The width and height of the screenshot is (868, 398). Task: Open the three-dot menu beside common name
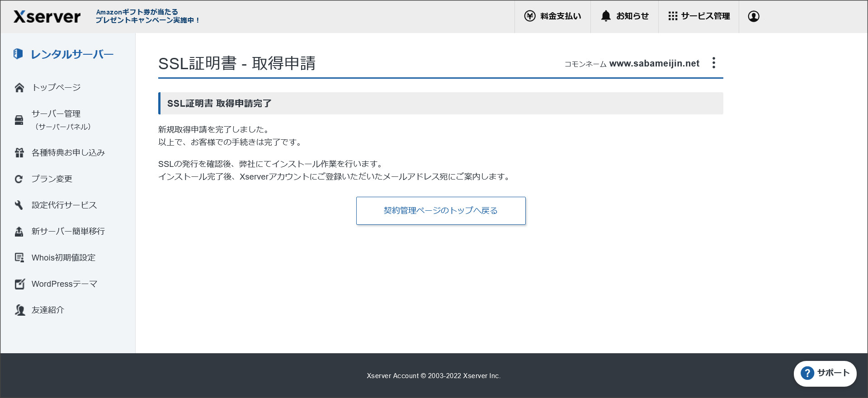tap(714, 63)
